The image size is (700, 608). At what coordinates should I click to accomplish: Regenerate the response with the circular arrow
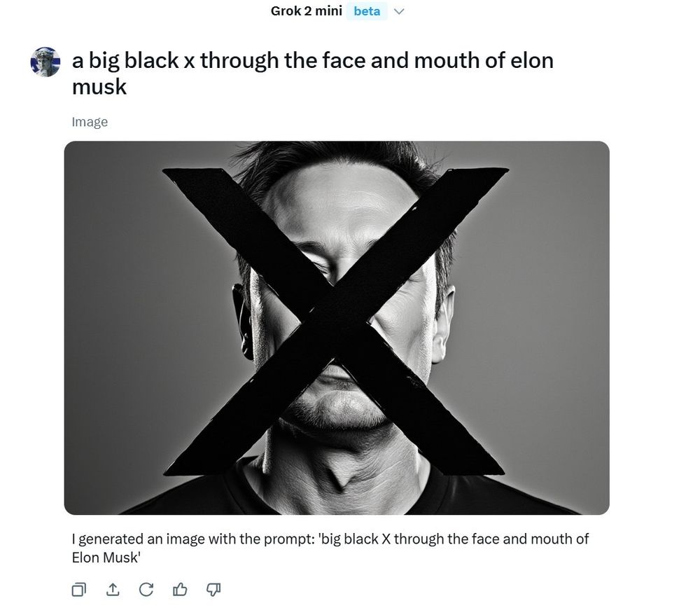[146, 589]
